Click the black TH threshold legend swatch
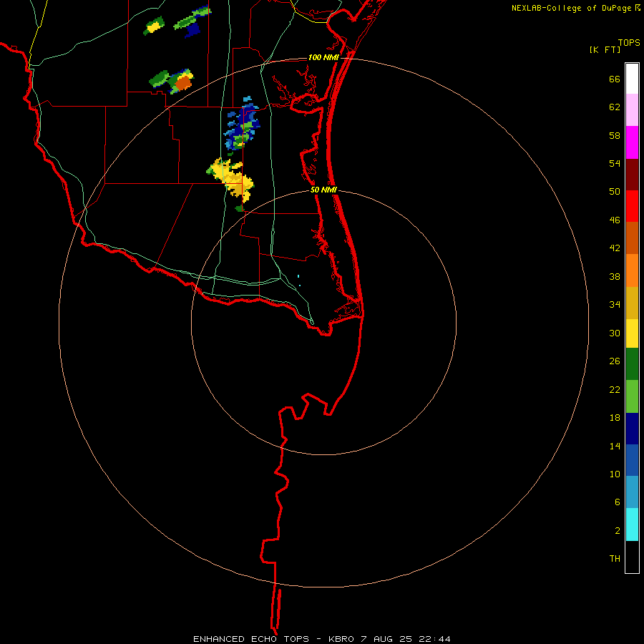The image size is (644, 644). pyautogui.click(x=632, y=557)
